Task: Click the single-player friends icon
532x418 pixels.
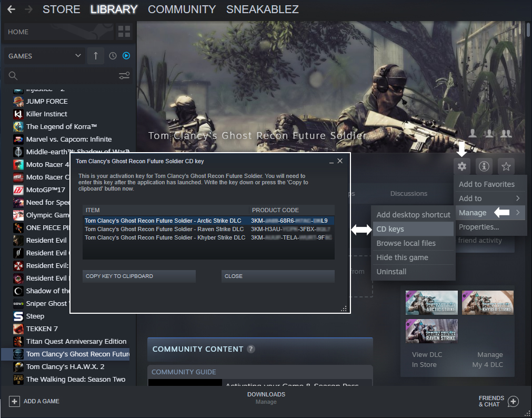Action: click(x=472, y=133)
